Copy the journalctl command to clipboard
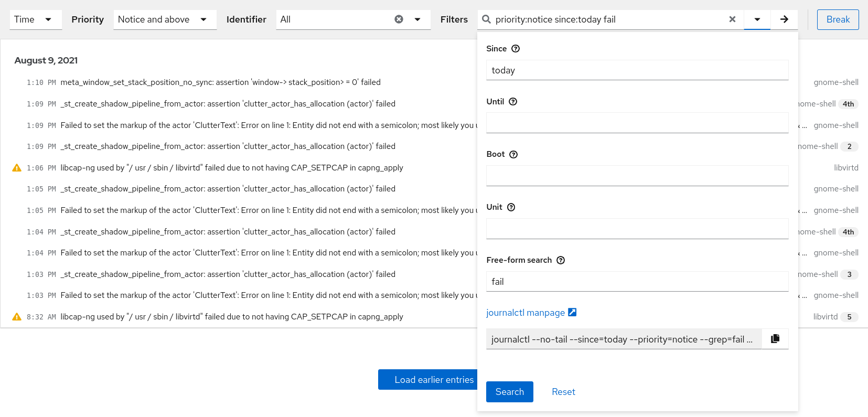 [775, 339]
